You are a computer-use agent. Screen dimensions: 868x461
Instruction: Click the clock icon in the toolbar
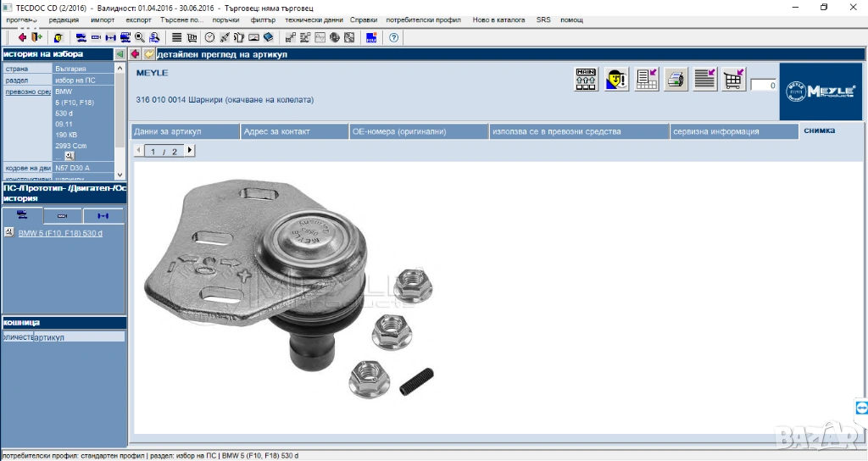209,37
